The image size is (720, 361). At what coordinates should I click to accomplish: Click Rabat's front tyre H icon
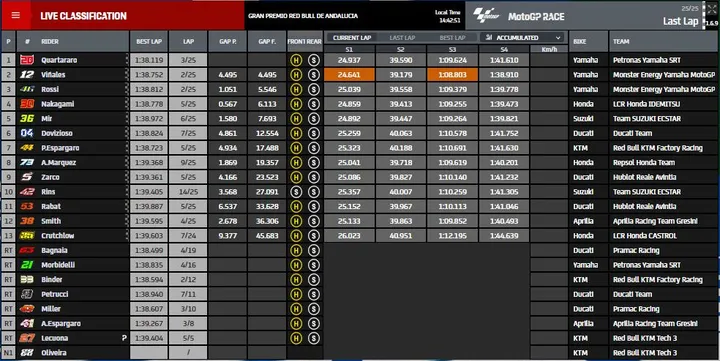pyautogui.click(x=296, y=206)
